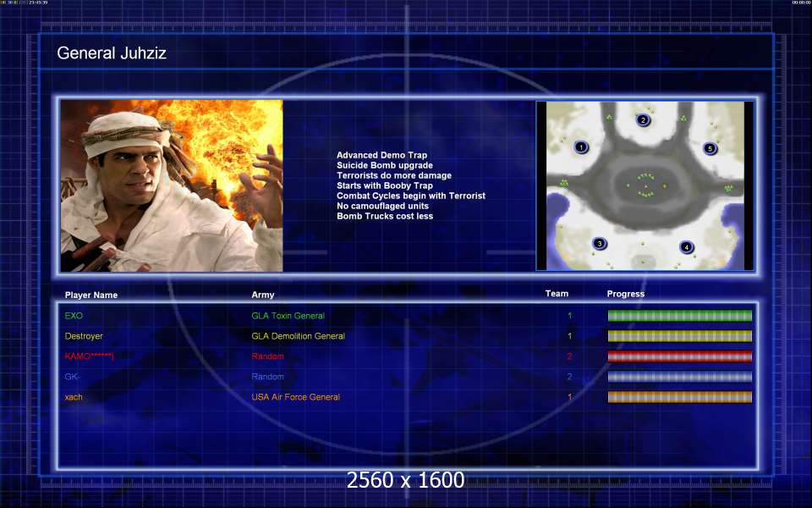The width and height of the screenshot is (812, 508).
Task: Click the center plateau on the minimap
Action: tap(645, 185)
